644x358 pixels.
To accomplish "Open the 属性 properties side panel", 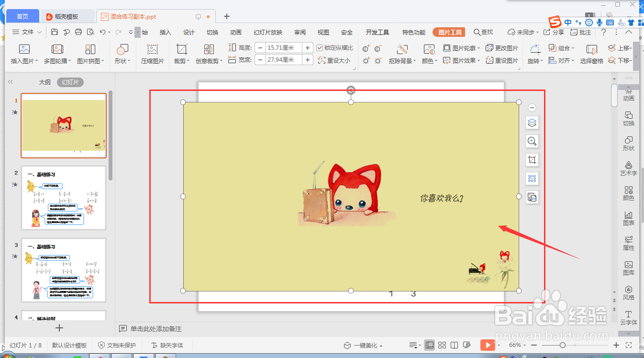I will (x=629, y=243).
